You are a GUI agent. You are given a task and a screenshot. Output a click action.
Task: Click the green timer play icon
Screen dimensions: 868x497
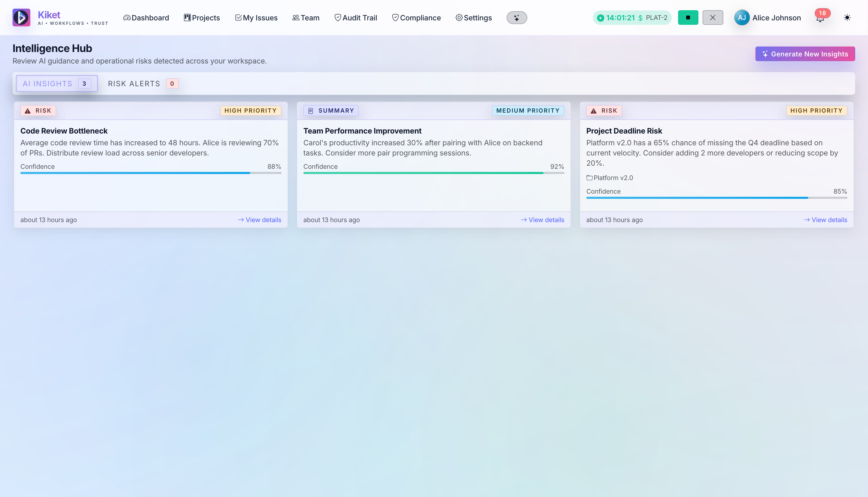pos(600,18)
